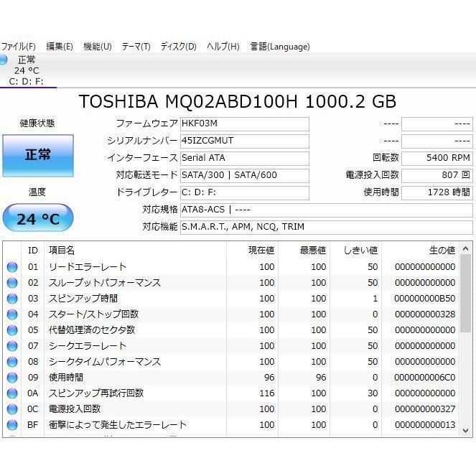The height and width of the screenshot is (476, 476).
Task: Click the 対応規格 field ATA8-ACS
Action: pos(327,210)
